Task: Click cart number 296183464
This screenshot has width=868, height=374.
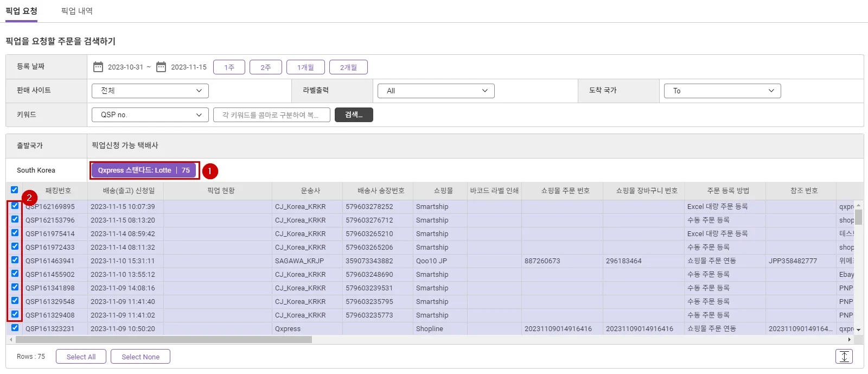Action: coord(624,261)
